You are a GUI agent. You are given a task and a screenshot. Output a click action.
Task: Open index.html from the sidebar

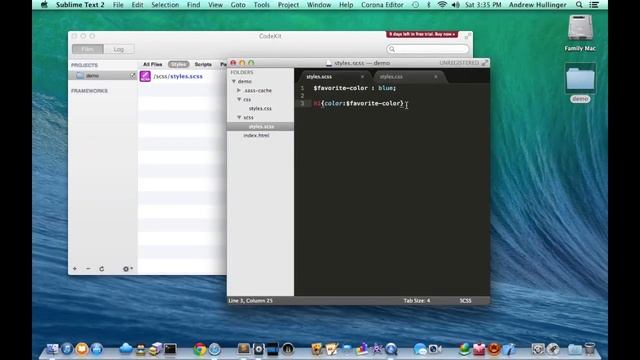(256, 135)
